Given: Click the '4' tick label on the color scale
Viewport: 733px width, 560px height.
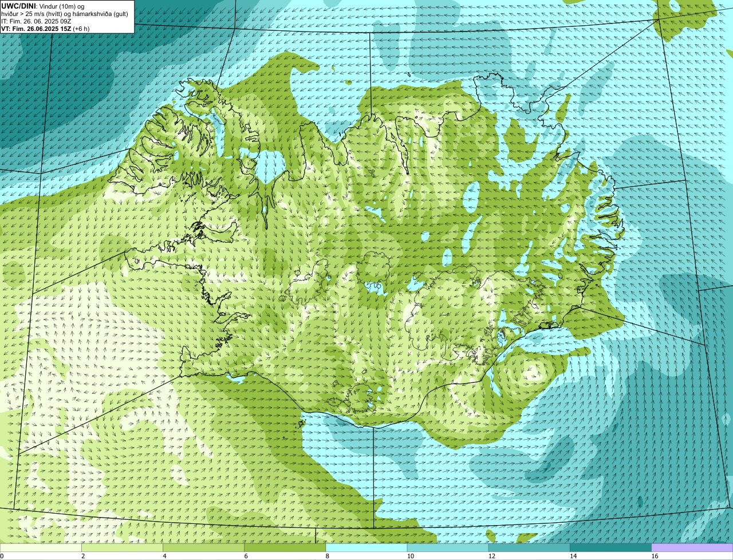Looking at the screenshot, I should coord(165,556).
